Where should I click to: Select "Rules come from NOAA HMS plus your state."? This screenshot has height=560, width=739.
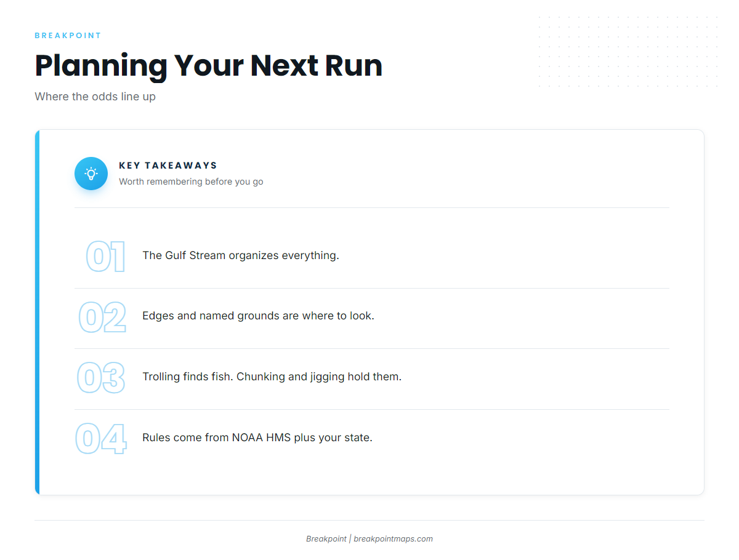point(257,438)
